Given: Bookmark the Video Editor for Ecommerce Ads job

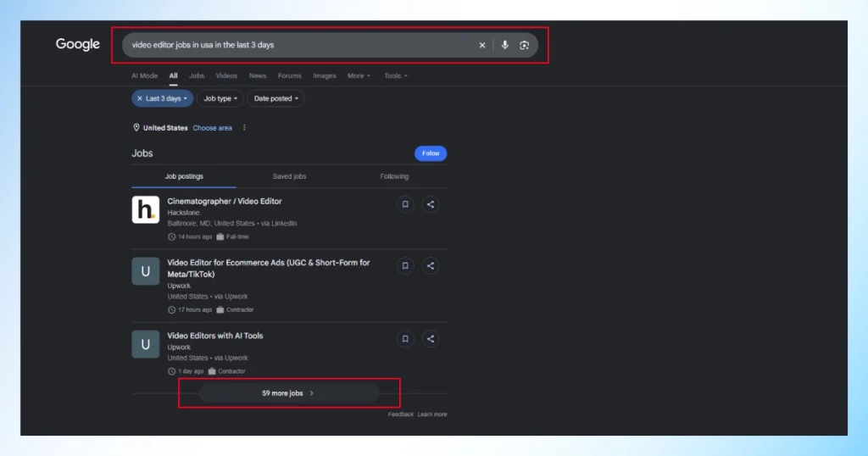Looking at the screenshot, I should coord(404,265).
